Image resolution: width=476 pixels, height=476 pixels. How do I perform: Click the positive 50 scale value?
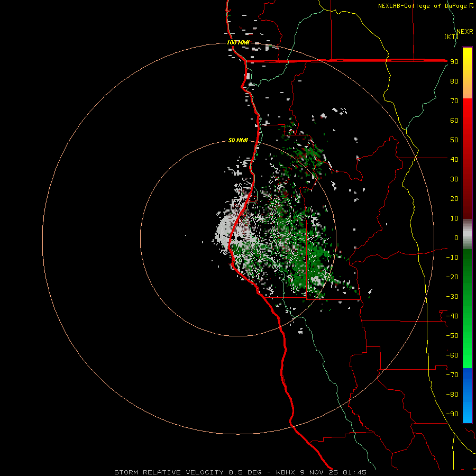click(454, 140)
